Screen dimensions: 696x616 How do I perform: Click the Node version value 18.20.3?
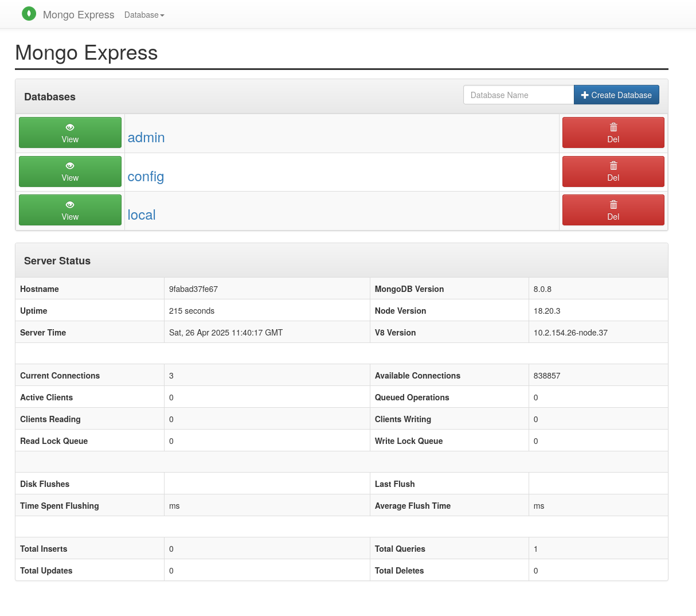[547, 311]
